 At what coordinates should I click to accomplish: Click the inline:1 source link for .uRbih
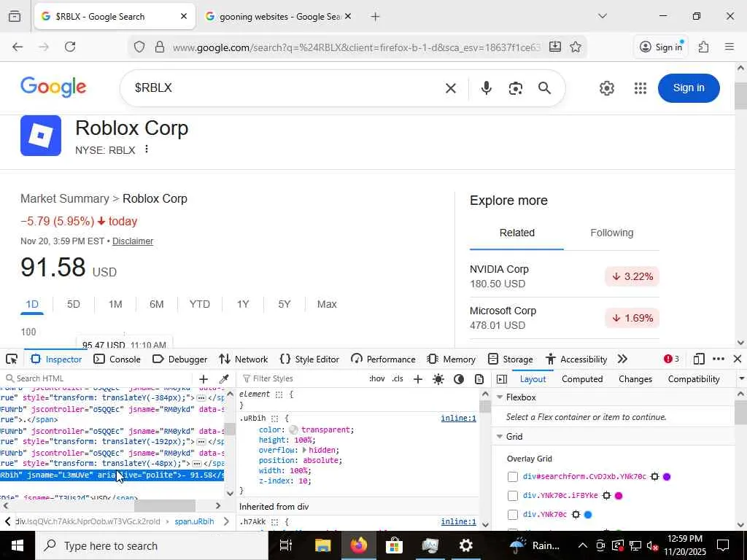458,418
